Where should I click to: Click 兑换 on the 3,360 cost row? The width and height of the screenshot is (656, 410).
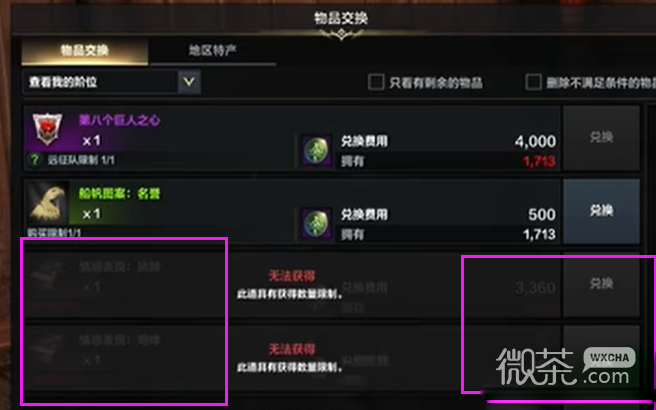(x=601, y=284)
